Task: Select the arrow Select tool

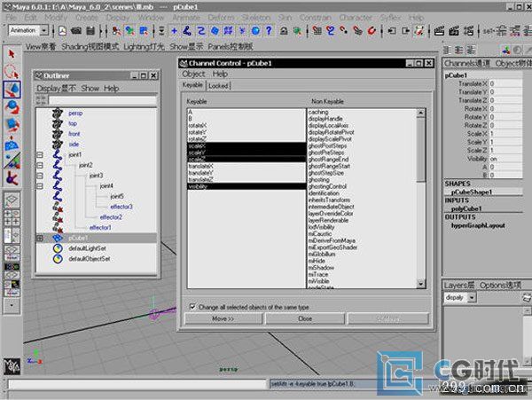Action: tap(12, 54)
